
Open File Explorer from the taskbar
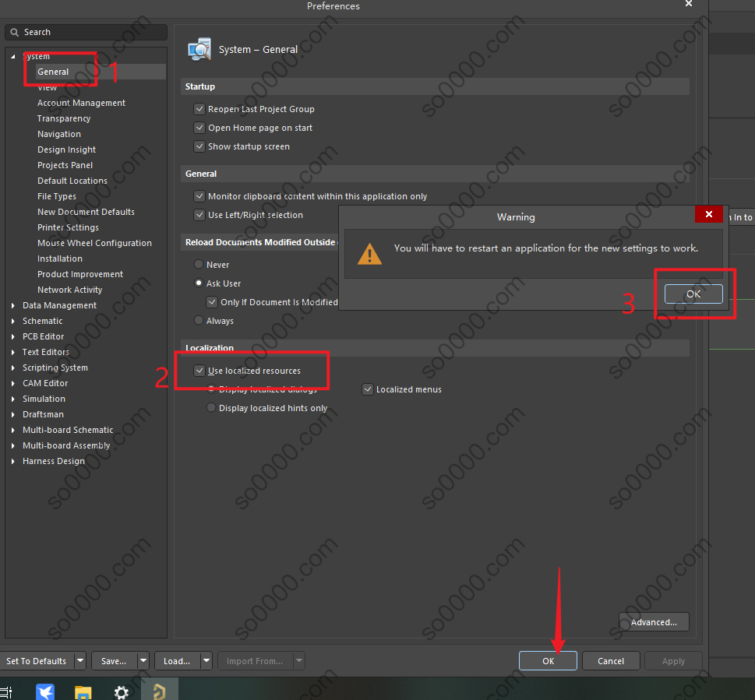click(83, 692)
